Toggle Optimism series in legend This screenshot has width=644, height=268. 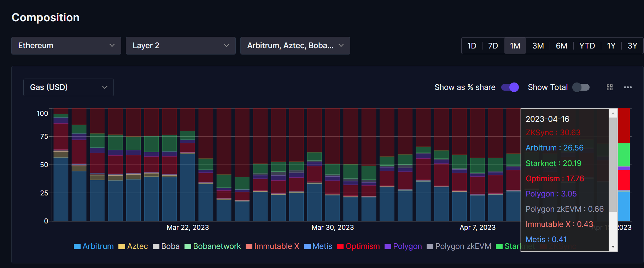click(x=358, y=246)
